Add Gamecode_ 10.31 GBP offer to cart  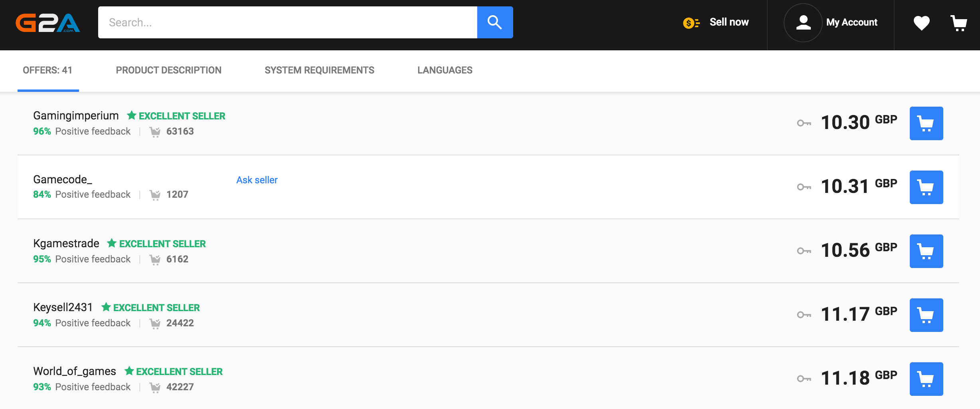click(x=926, y=187)
